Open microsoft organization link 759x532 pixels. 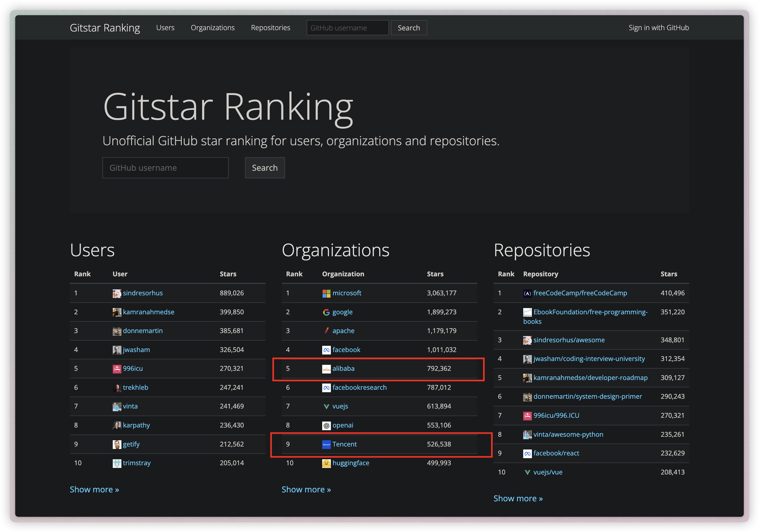pos(347,293)
